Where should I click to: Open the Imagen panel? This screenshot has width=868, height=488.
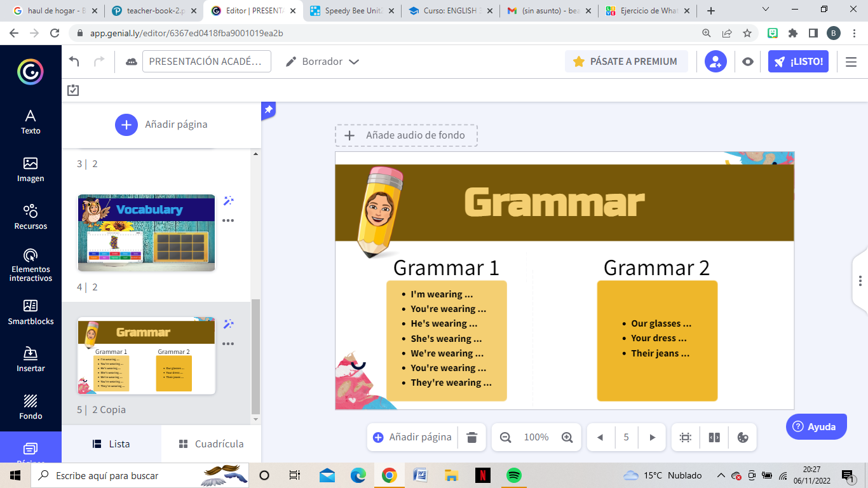coord(31,170)
